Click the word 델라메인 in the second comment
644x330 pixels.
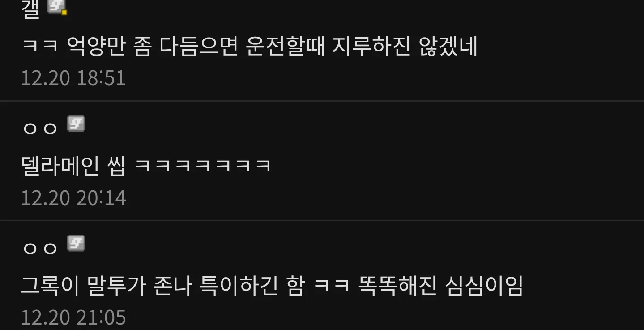[x=60, y=166]
